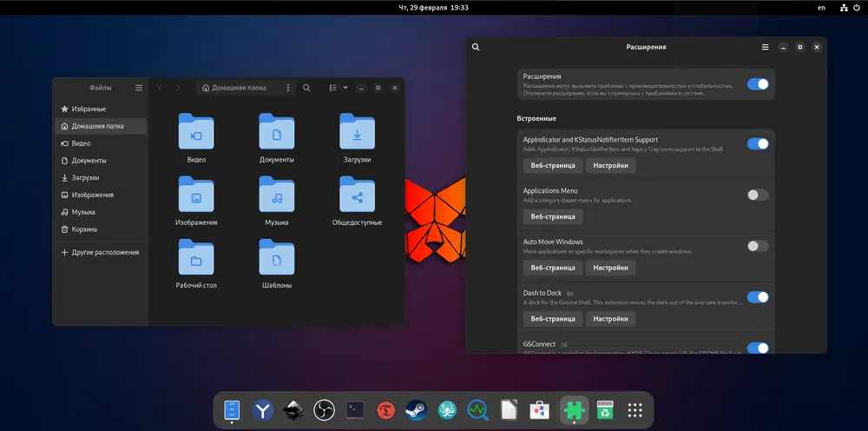This screenshot has width=868, height=431.
Task: Open Steam from the dock
Action: [416, 409]
